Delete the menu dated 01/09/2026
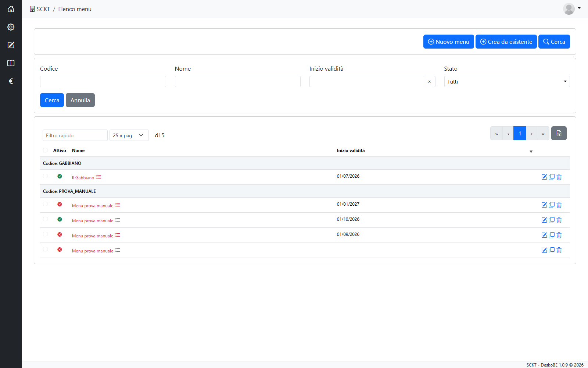Screen dimensions: 588x368 pos(559,235)
